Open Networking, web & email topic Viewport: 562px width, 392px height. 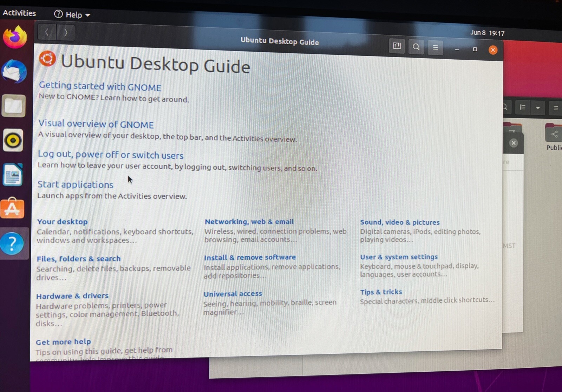(x=249, y=222)
